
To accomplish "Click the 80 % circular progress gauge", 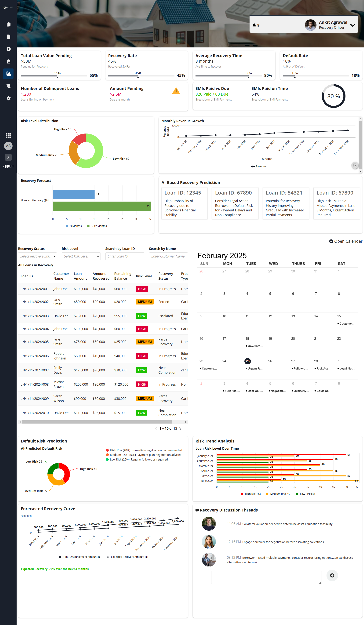I will tap(333, 96).
